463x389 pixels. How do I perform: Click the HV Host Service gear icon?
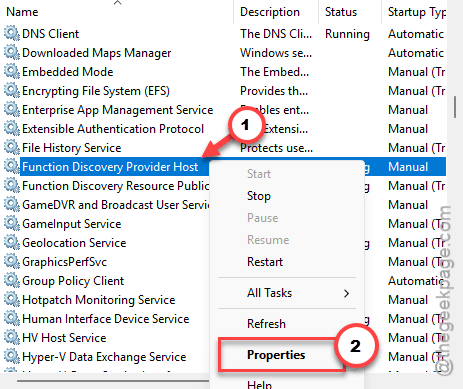tap(12, 338)
